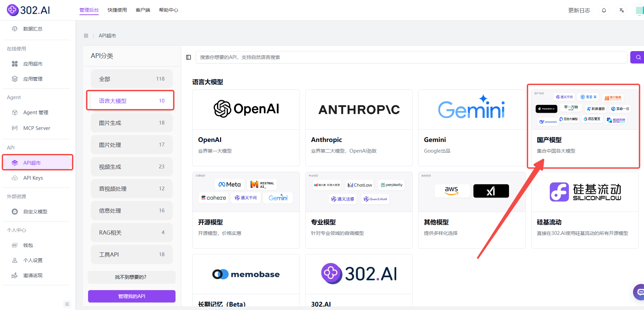The height and width of the screenshot is (310, 644).
Task: Open the 其他模型 card
Action: 472,210
